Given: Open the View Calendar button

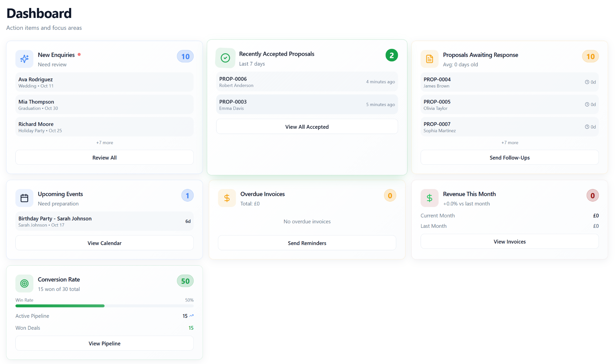Looking at the screenshot, I should pyautogui.click(x=104, y=243).
